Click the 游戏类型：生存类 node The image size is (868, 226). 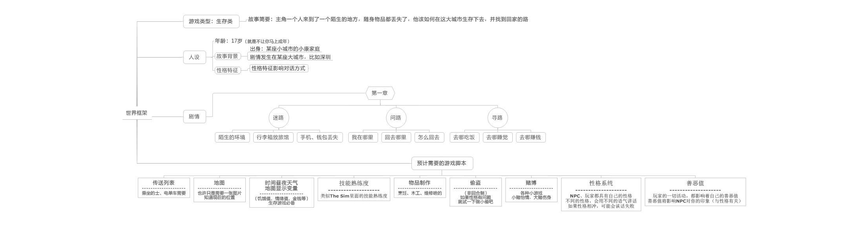pos(211,21)
